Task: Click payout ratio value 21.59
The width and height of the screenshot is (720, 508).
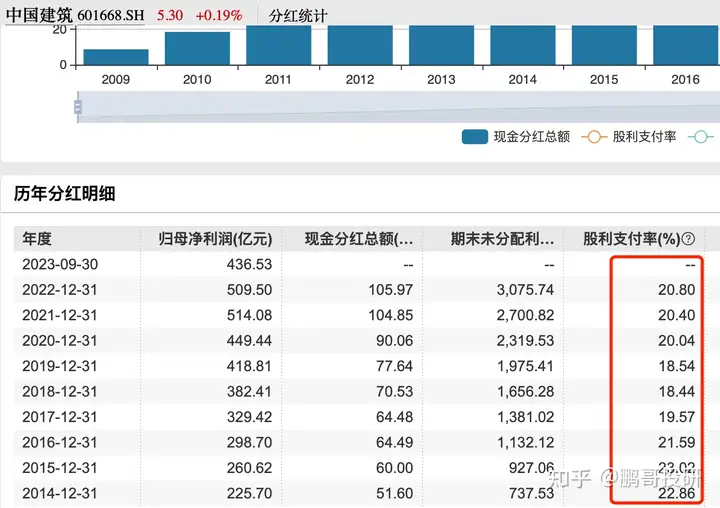Action: (676, 443)
